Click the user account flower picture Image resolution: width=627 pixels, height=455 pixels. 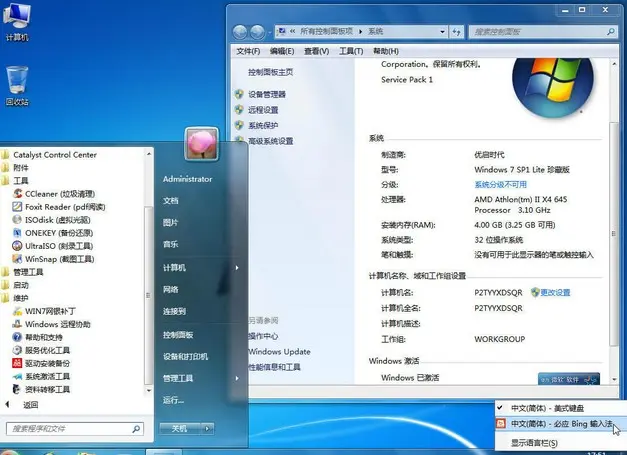(x=202, y=144)
